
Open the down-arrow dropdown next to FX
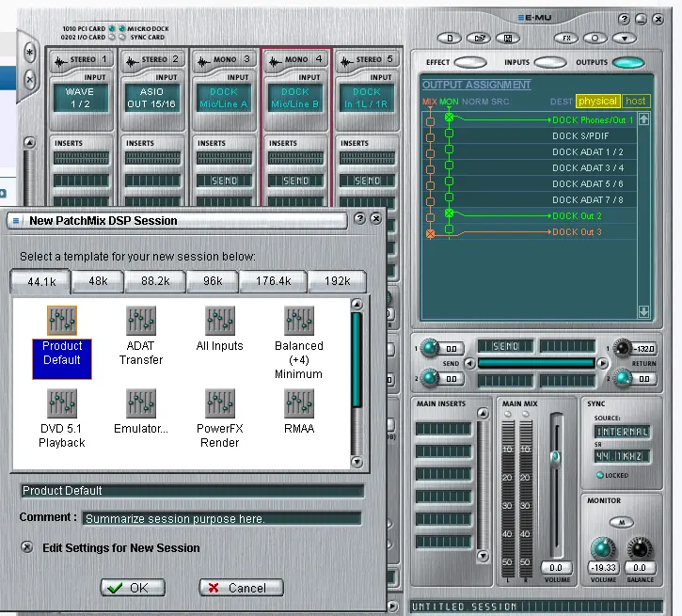tap(623, 38)
